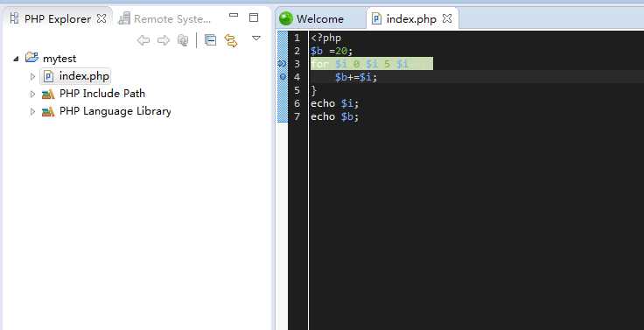
Task: Select index.php in PHP Explorer
Action: tap(84, 76)
